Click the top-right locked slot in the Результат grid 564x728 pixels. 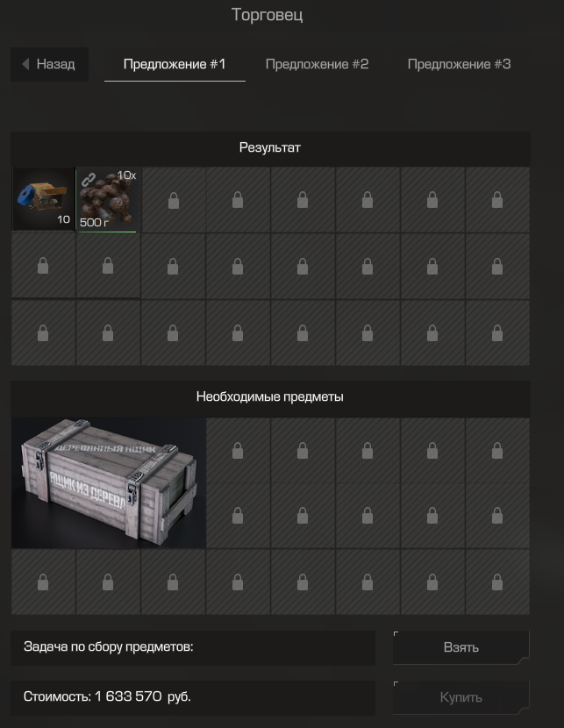pos(497,200)
